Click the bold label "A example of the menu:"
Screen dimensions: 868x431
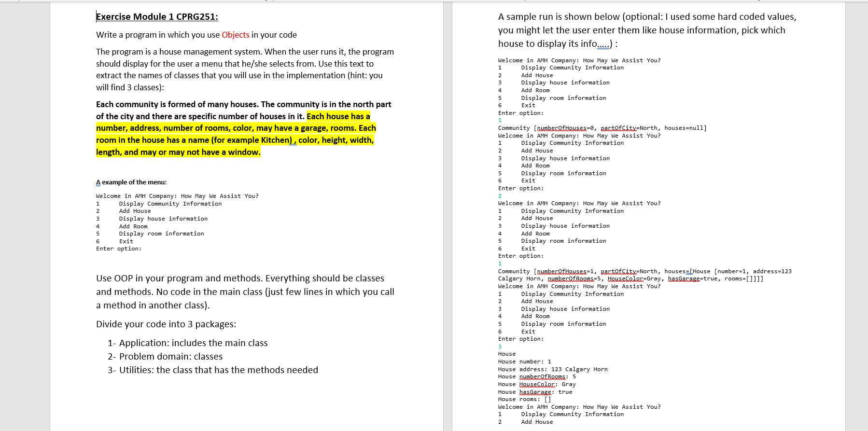tap(131, 182)
